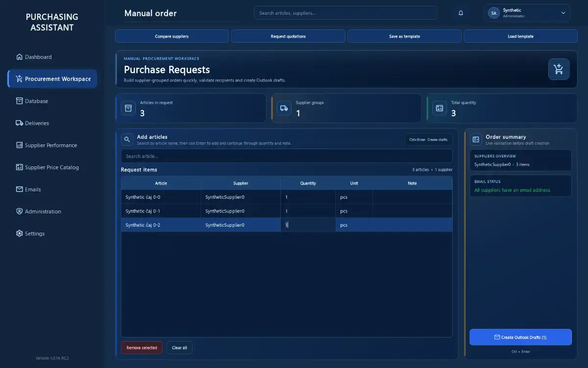The image size is (588, 368).
Task: Click the Ctrl+Enter Create drafts shortcut button
Action: [x=428, y=139]
